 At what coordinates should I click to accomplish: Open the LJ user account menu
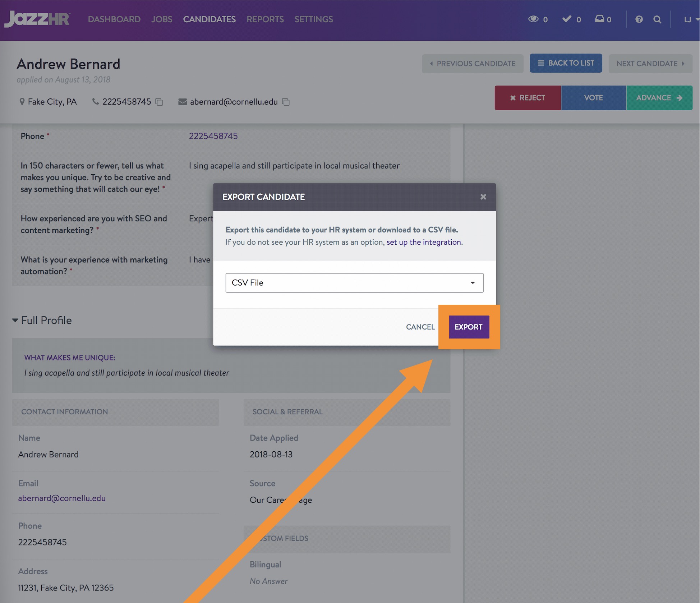[x=690, y=19]
